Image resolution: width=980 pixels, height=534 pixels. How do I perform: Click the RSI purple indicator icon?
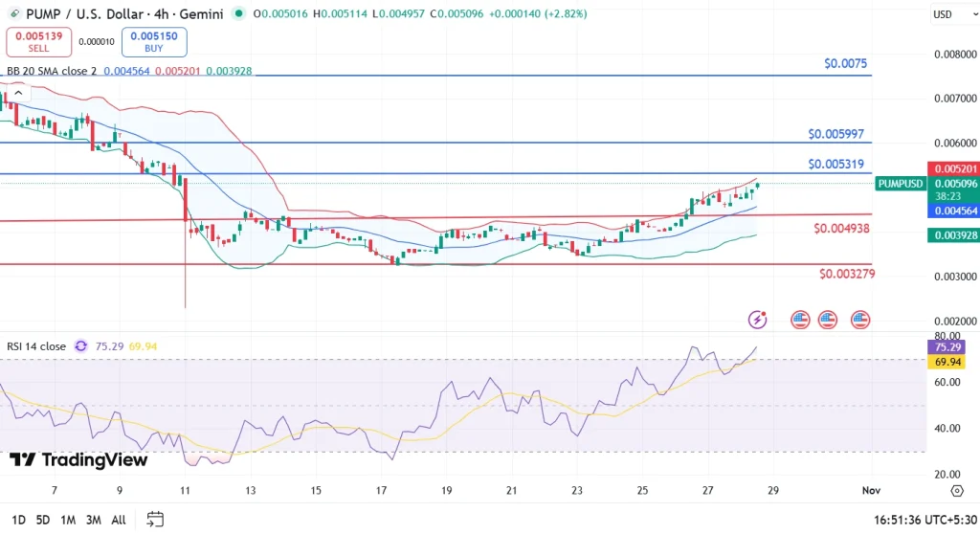coord(81,346)
